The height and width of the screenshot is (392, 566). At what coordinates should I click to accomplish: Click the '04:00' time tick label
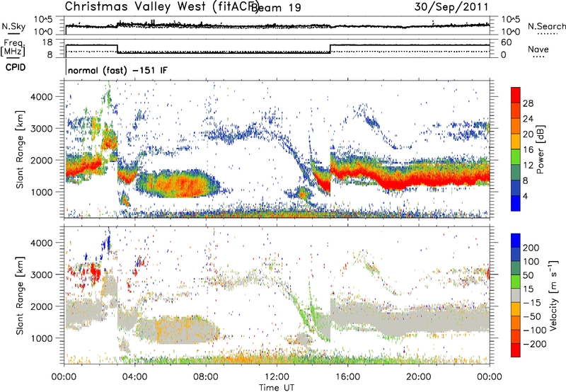pyautogui.click(x=134, y=377)
